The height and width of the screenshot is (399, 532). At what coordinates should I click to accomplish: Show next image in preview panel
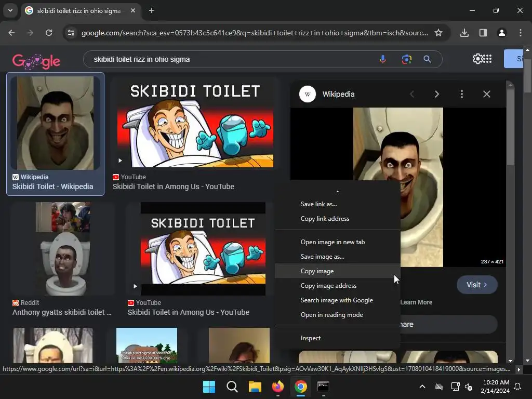(x=436, y=94)
